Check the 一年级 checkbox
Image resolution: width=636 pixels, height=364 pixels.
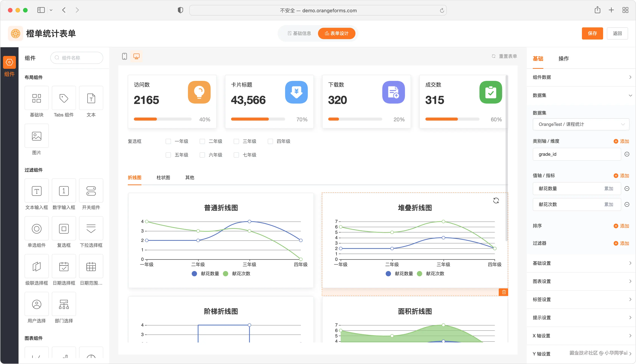168,142
